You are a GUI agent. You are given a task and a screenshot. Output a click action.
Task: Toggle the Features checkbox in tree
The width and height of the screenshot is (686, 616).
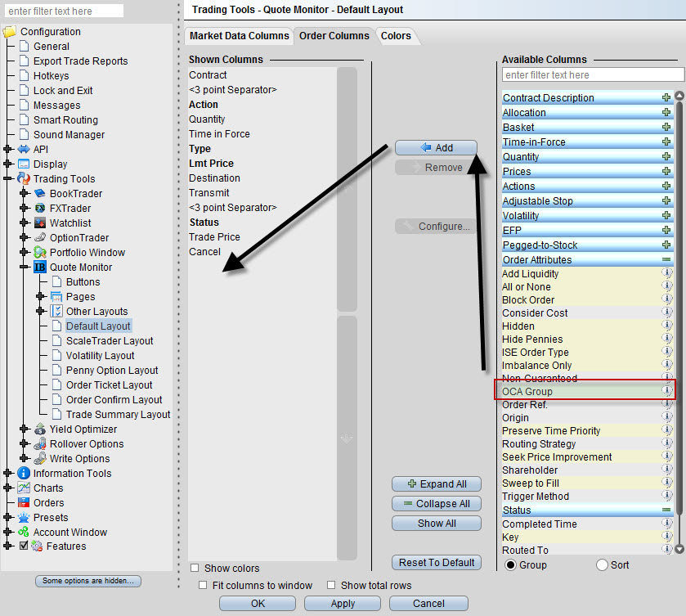24,546
